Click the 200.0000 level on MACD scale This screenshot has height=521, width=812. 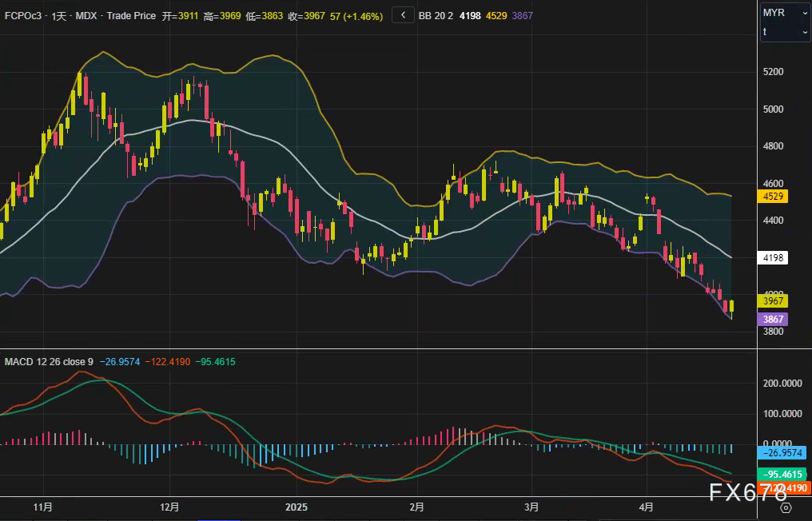coord(783,384)
